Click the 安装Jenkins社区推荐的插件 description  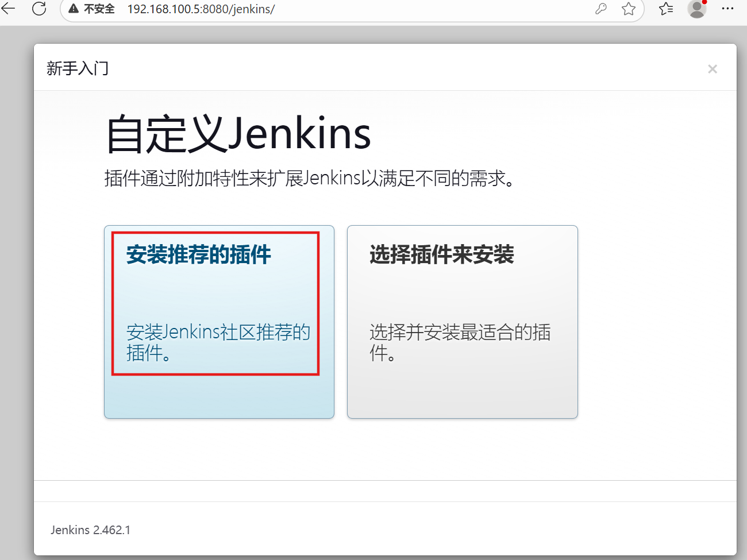[218, 342]
